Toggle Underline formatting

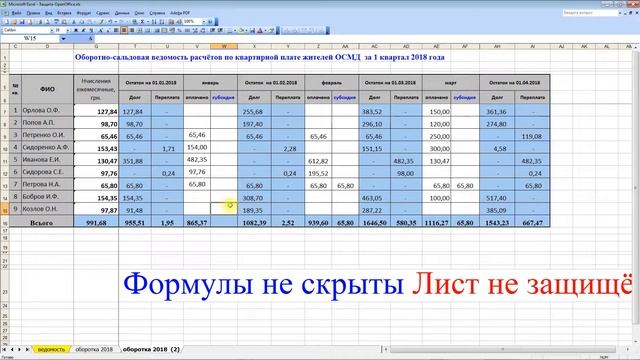click(x=91, y=30)
